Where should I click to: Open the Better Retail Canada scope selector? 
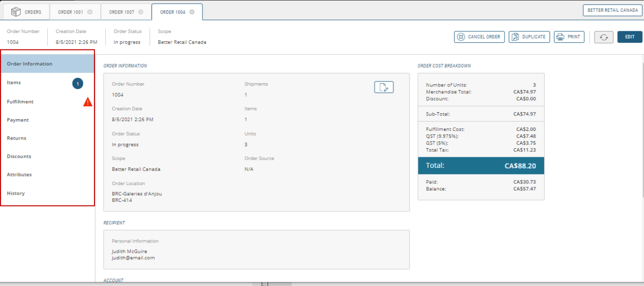coord(612,10)
